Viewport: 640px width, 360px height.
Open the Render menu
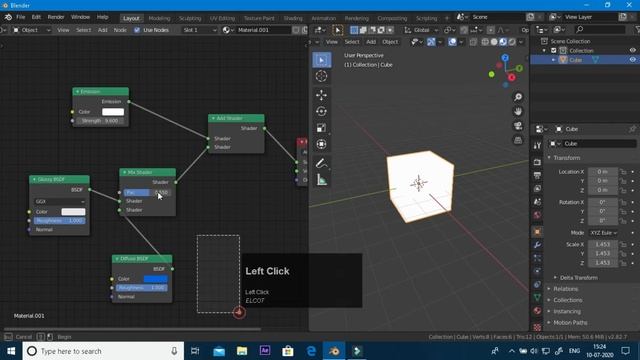[56, 17]
